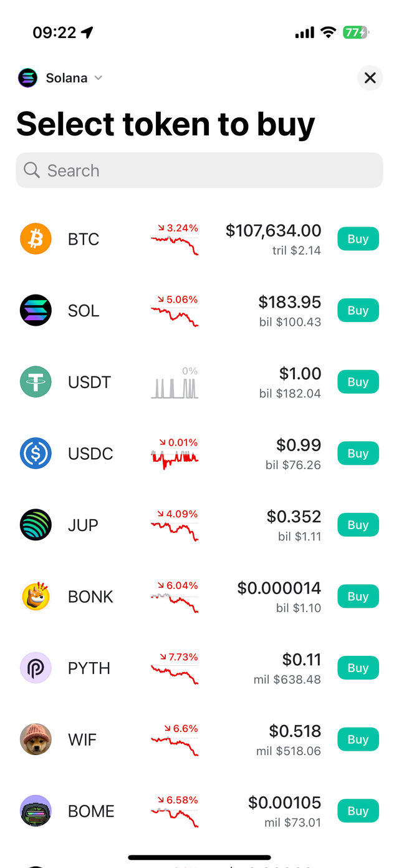The image size is (399, 868).
Task: Tap the PYTH token icon
Action: (36, 668)
